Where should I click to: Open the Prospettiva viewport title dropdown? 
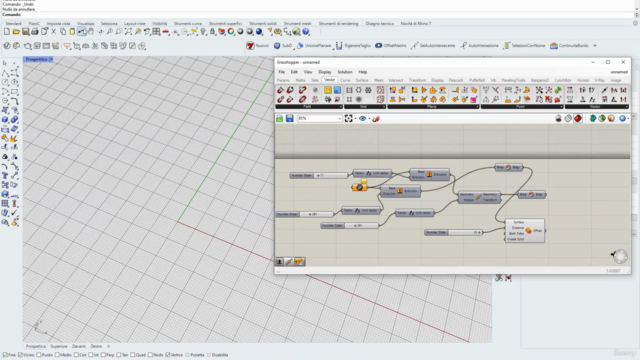pyautogui.click(x=51, y=60)
